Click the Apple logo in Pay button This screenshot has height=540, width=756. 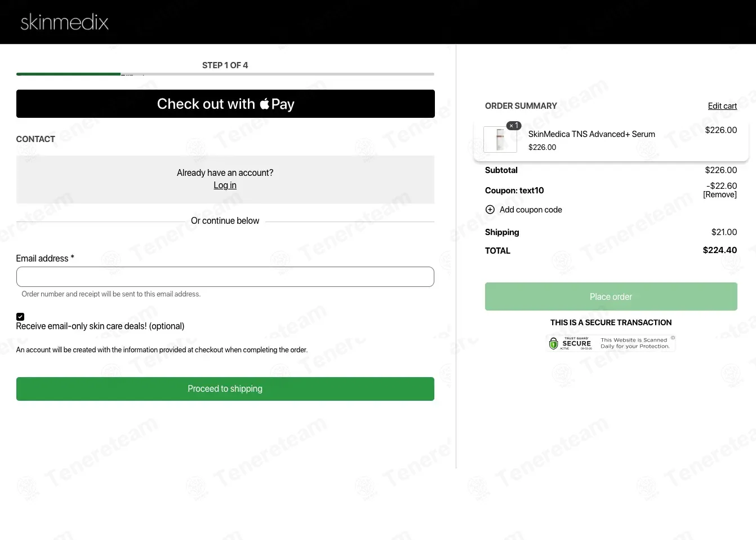(x=264, y=103)
